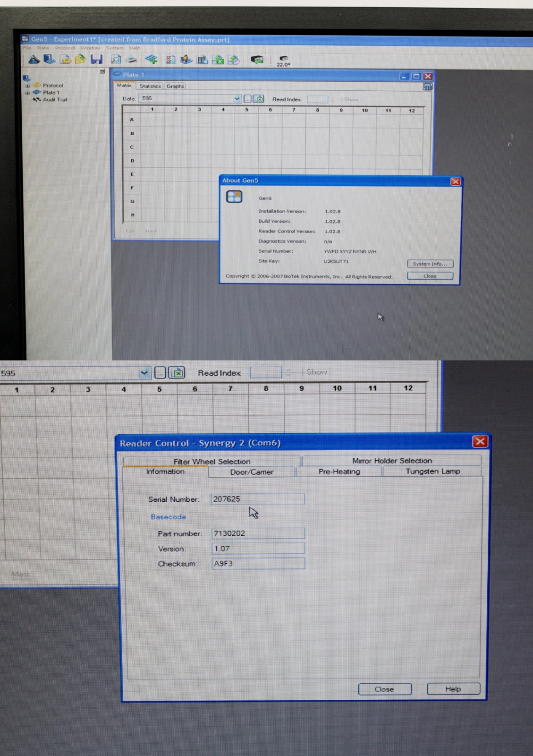This screenshot has height=756, width=533.
Task: Click the Serial Number field showing 207625
Action: [x=257, y=499]
